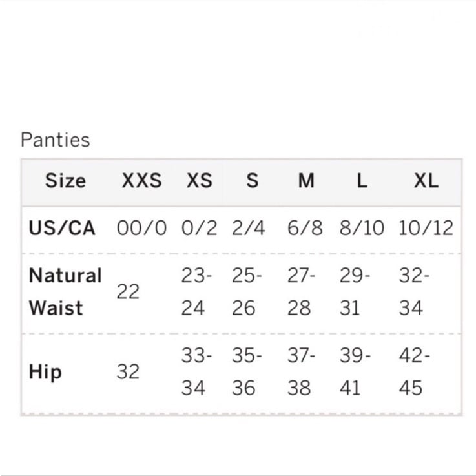This screenshot has width=476, height=476.
Task: Click the 37-38 hip measurement
Action: pos(301,372)
